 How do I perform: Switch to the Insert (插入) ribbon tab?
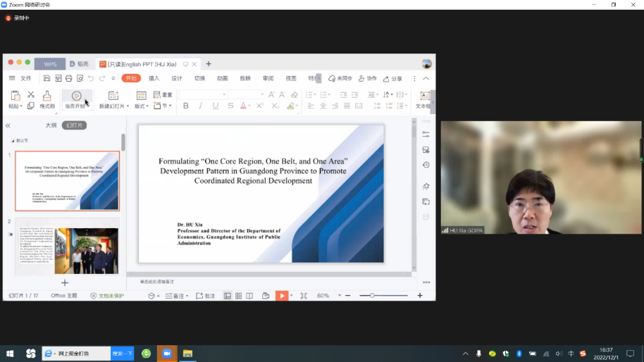coord(154,78)
